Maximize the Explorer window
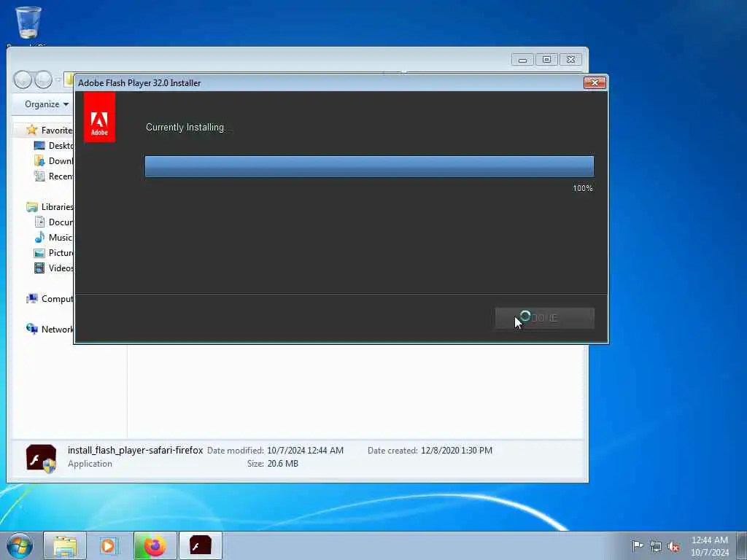 coord(546,60)
